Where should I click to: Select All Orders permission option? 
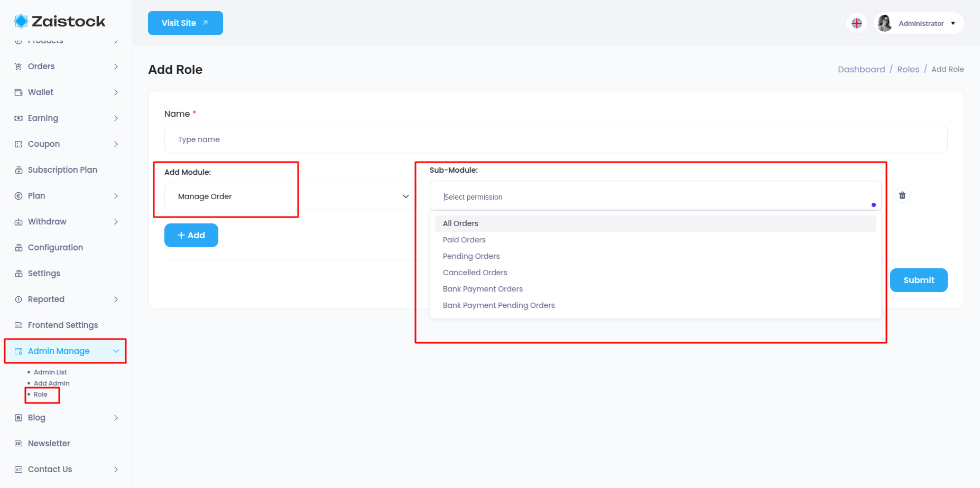[x=655, y=223]
